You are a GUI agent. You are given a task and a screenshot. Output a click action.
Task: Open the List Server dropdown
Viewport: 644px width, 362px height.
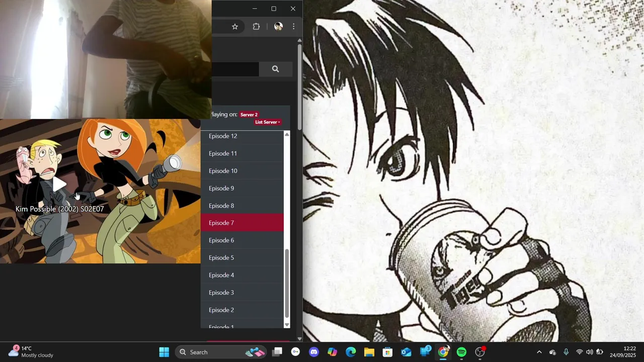pos(268,122)
